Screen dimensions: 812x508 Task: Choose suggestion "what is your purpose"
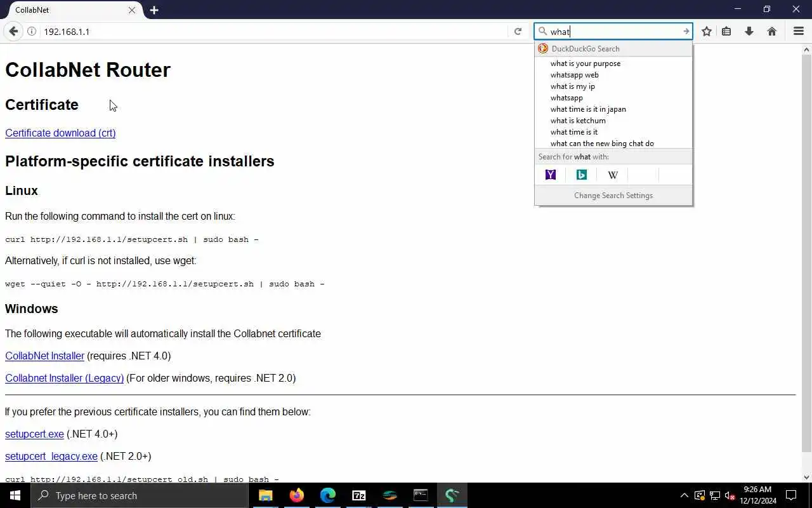coord(613,63)
